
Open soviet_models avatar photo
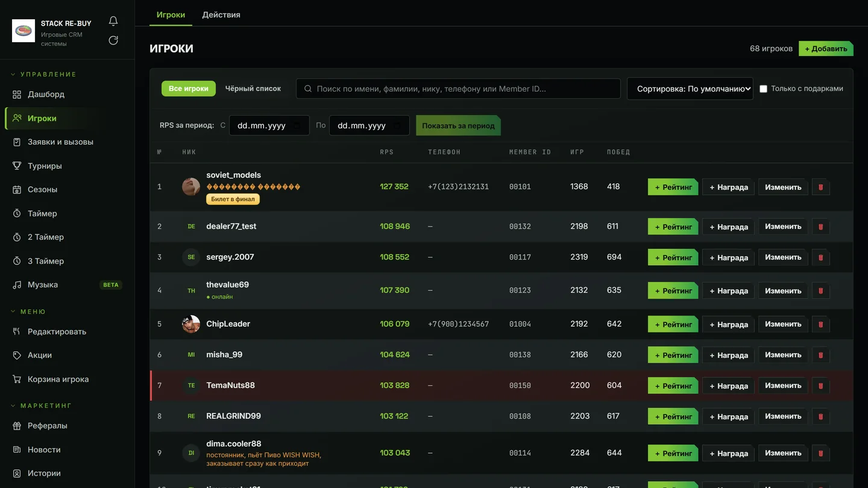point(191,187)
